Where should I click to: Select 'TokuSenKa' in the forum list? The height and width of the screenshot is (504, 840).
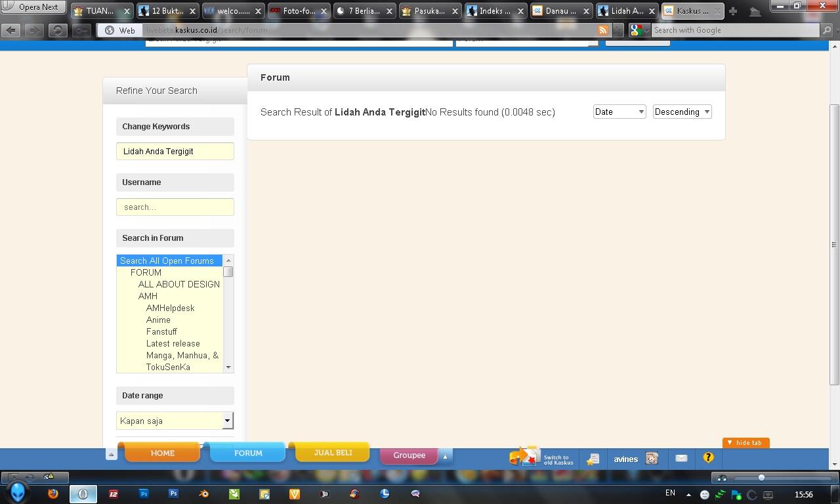pos(168,367)
